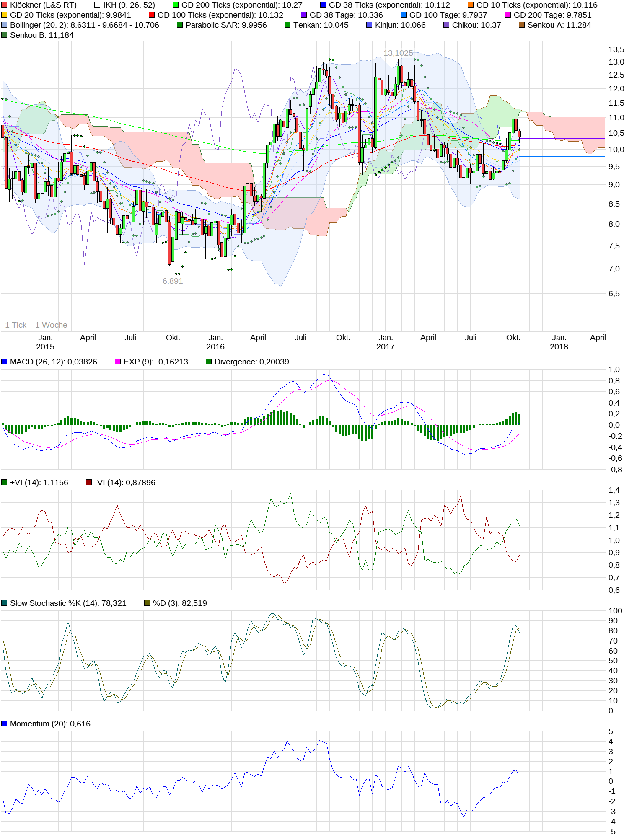Viewport: 637px width, 840px height.
Task: Click the 'Jan. 2016' time axis label
Action: coord(215,342)
